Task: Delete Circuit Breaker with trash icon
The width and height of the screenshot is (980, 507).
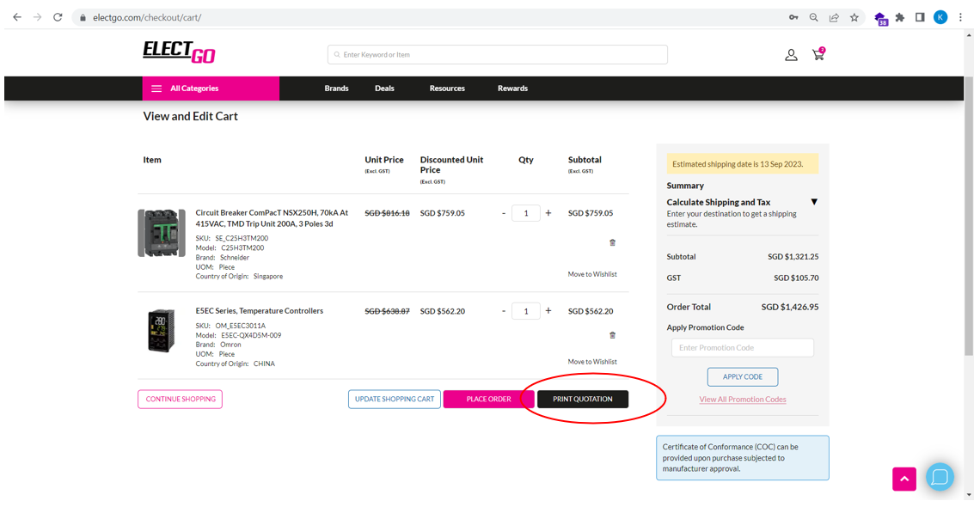Action: point(612,243)
